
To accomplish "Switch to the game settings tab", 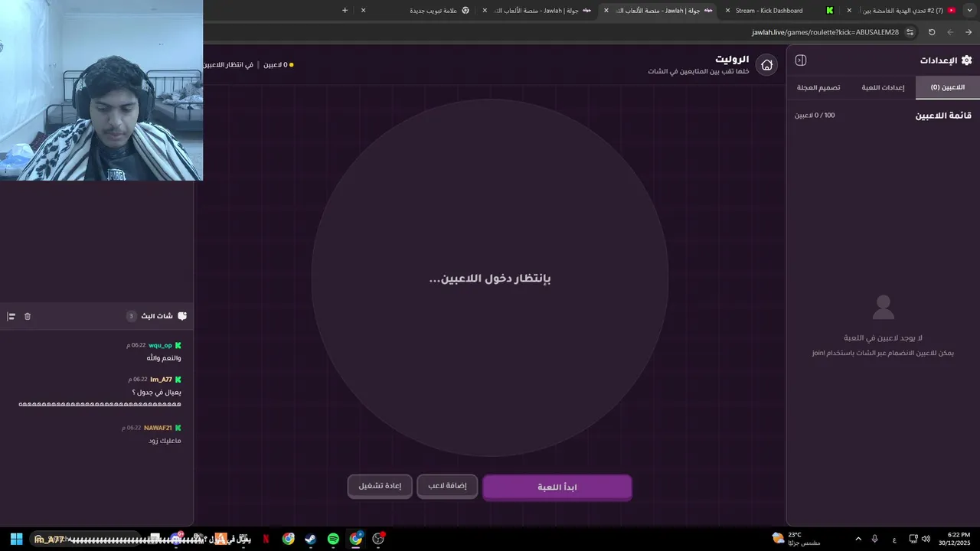I will pos(883,87).
